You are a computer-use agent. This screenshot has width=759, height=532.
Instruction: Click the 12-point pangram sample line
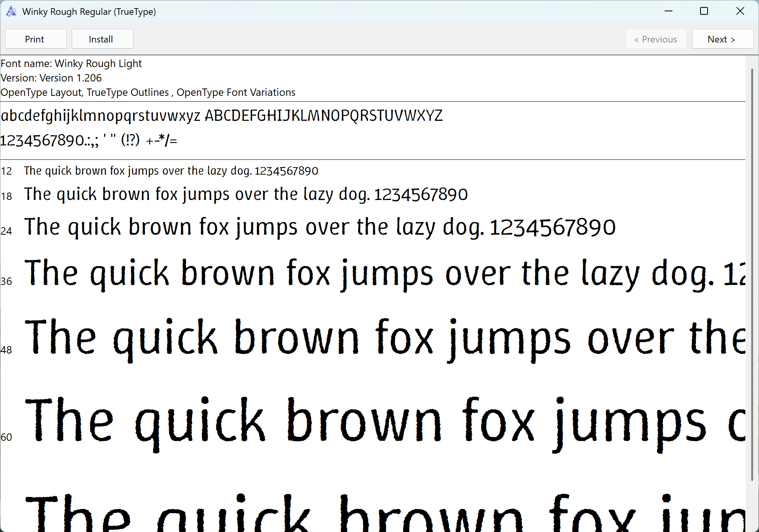coord(171,171)
